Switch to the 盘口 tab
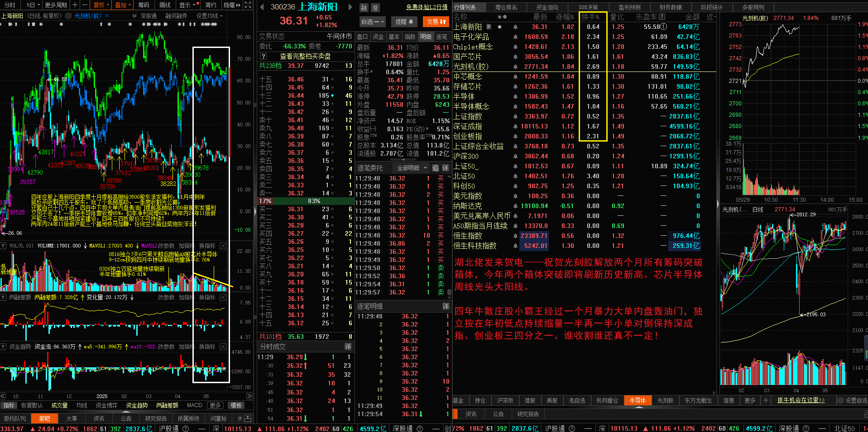The height and width of the screenshot is (432, 868). click(x=362, y=37)
